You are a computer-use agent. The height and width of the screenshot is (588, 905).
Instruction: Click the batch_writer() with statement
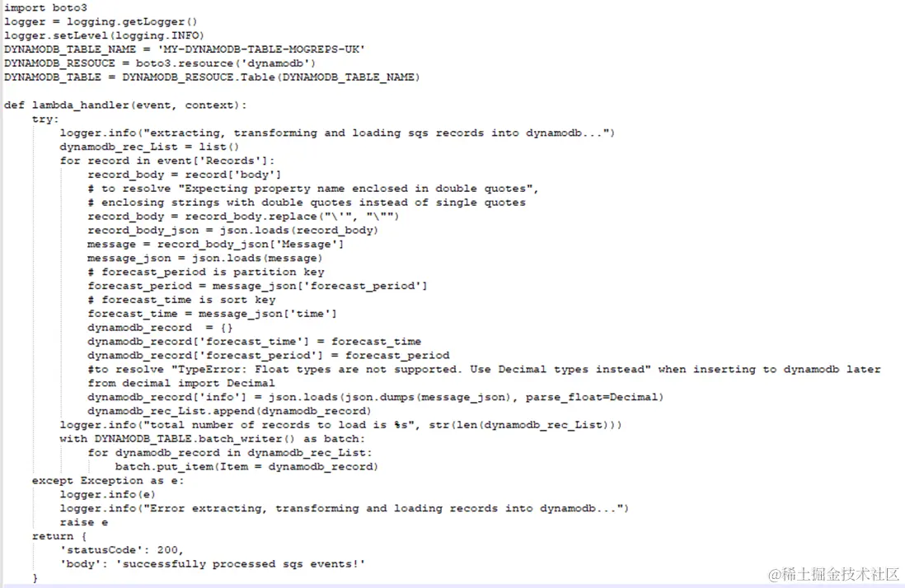[213, 439]
